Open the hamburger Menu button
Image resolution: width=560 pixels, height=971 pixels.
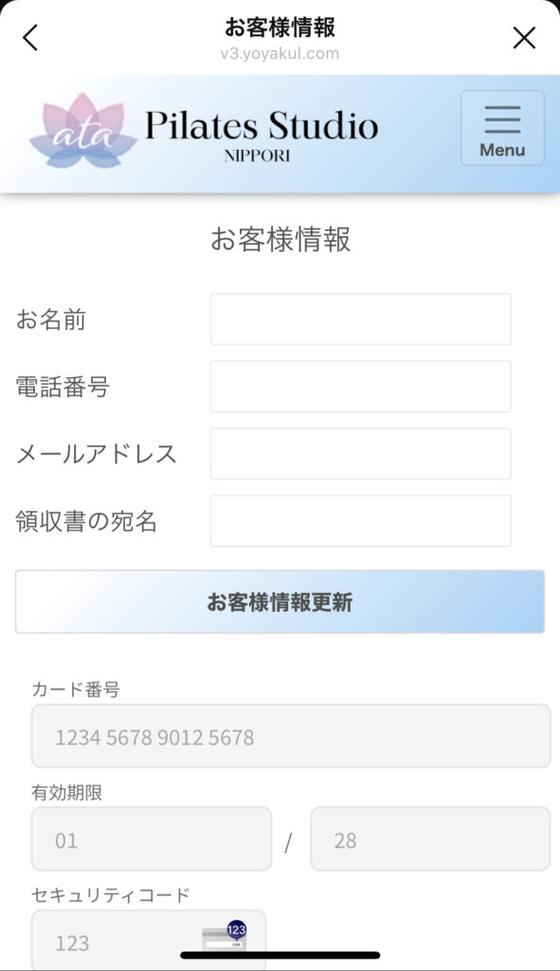502,128
